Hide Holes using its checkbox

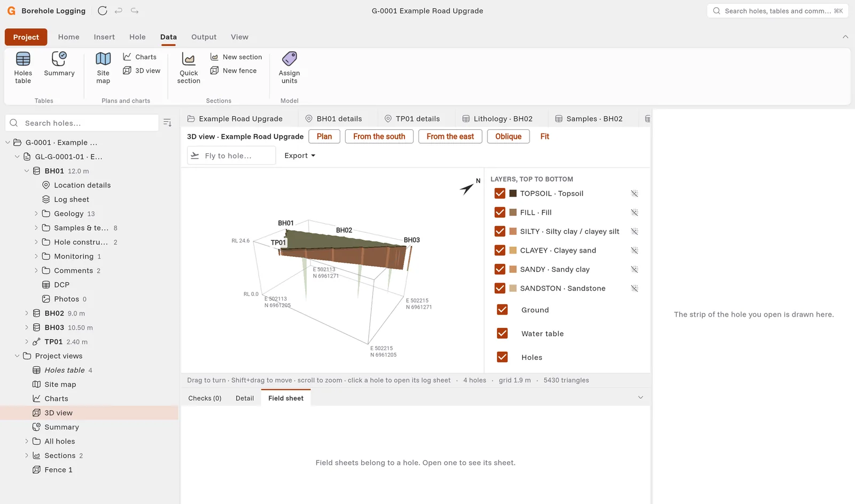502,357
